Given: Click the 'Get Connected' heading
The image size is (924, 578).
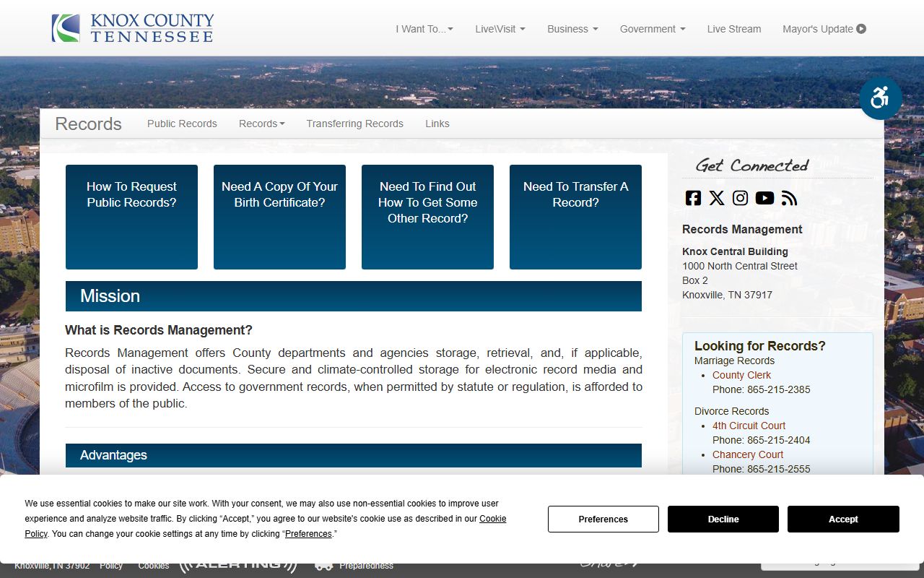Looking at the screenshot, I should pos(752,165).
